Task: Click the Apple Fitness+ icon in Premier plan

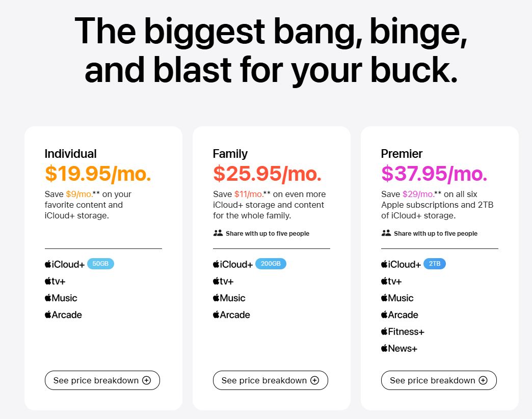Action: click(x=384, y=331)
